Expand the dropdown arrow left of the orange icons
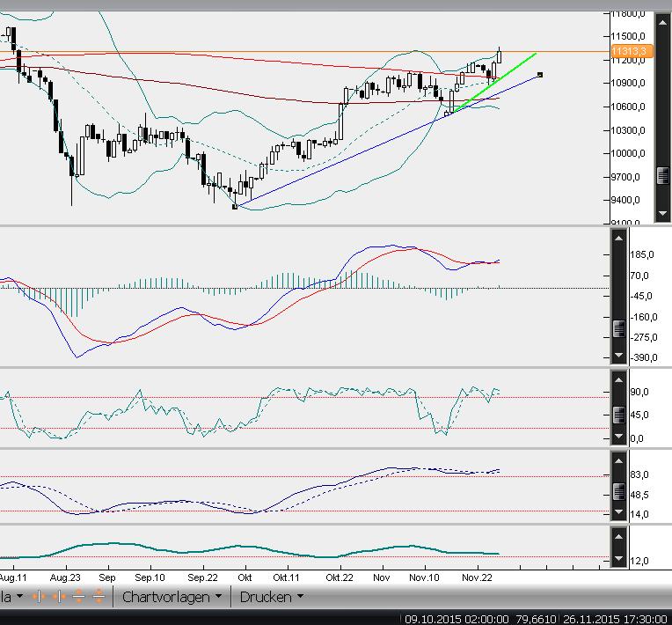The width and height of the screenshot is (672, 625). (x=19, y=597)
